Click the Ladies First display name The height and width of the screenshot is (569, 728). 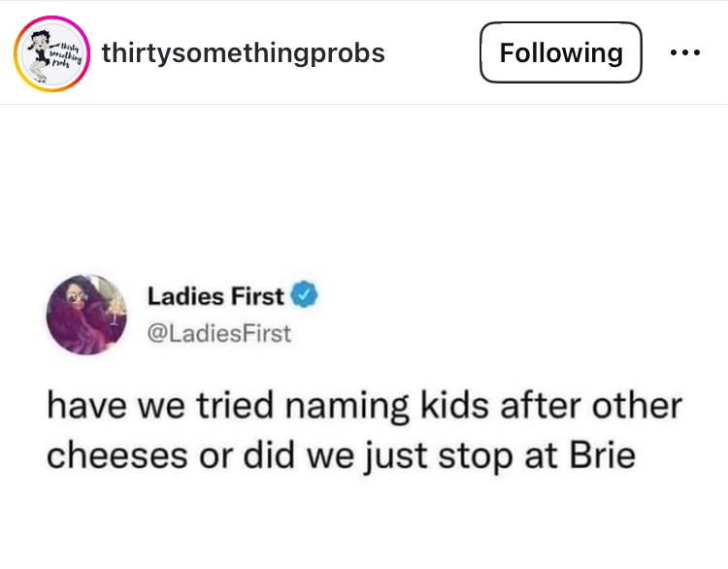(215, 295)
